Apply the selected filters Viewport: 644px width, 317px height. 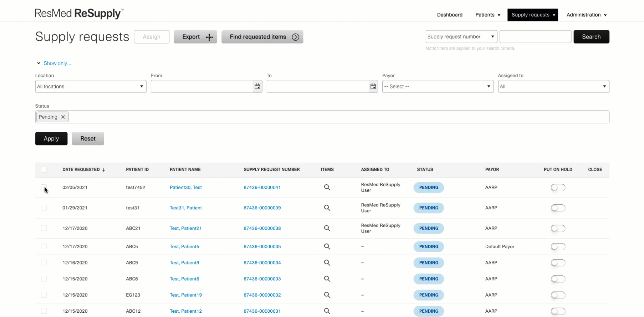[x=51, y=138]
